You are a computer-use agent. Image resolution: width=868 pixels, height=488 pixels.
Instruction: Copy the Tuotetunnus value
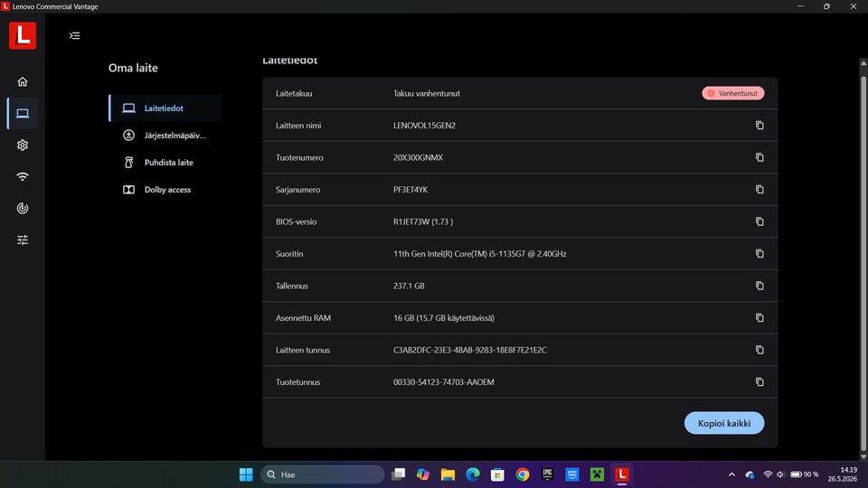[x=759, y=381]
